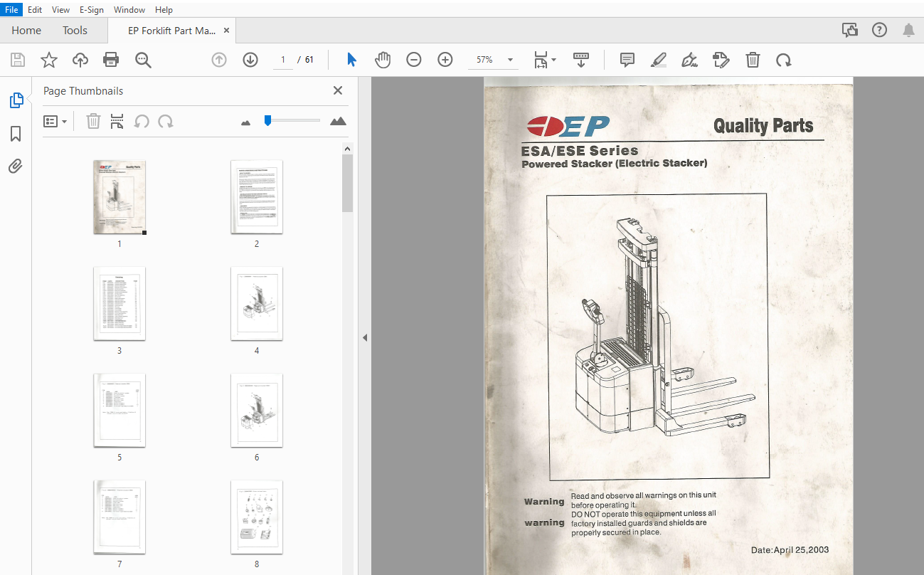Select page 1 thumbnail
Image resolution: width=924 pixels, height=575 pixels.
pos(120,197)
